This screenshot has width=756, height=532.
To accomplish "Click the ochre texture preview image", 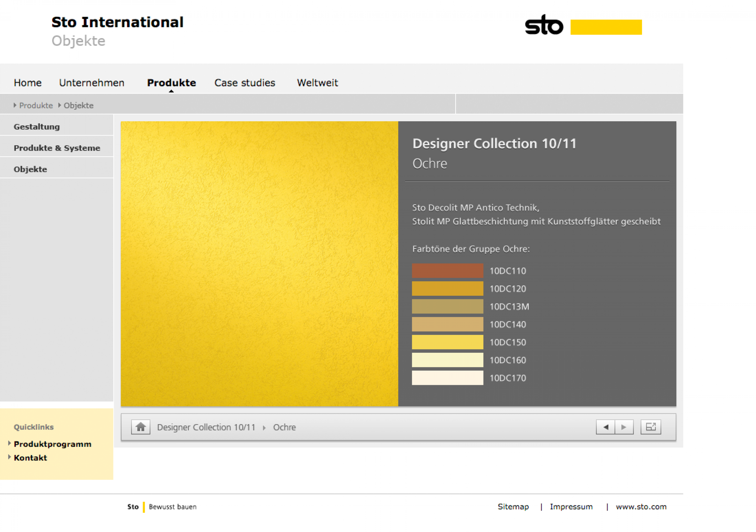I will click(259, 263).
